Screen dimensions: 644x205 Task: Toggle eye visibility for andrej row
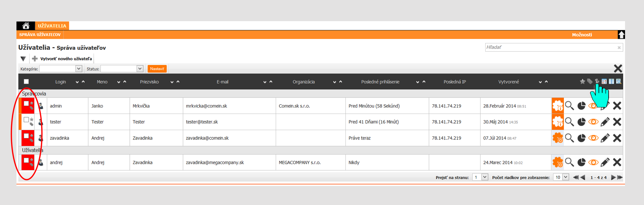tap(593, 162)
